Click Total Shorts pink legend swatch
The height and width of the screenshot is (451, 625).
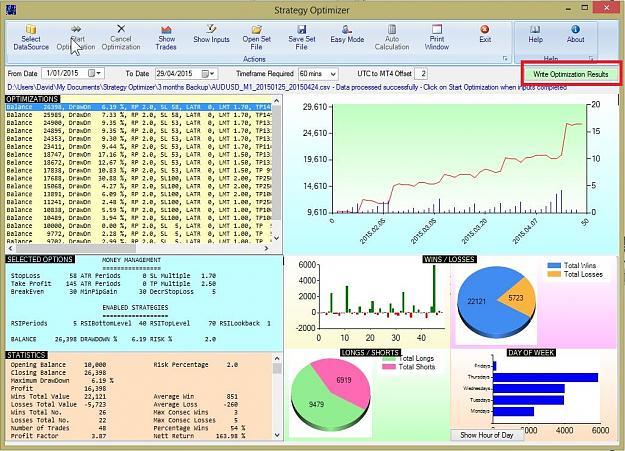click(x=389, y=367)
